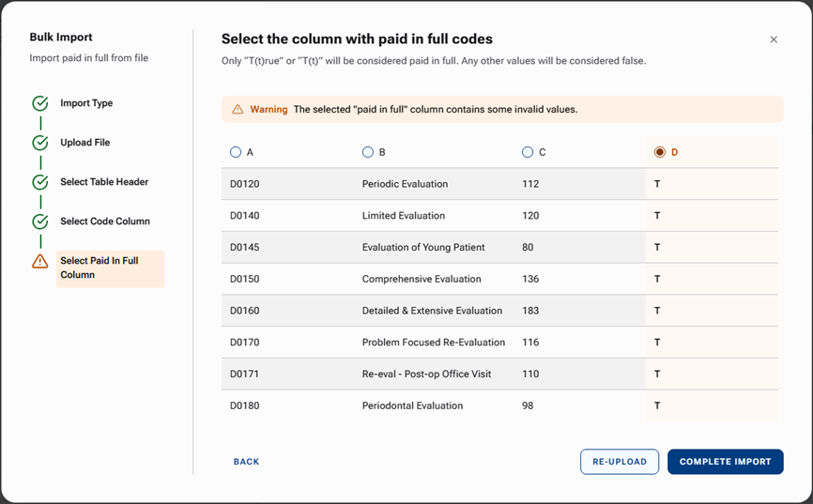Click the selected column D radio button
Screen dimensions: 813x504
[x=660, y=152]
